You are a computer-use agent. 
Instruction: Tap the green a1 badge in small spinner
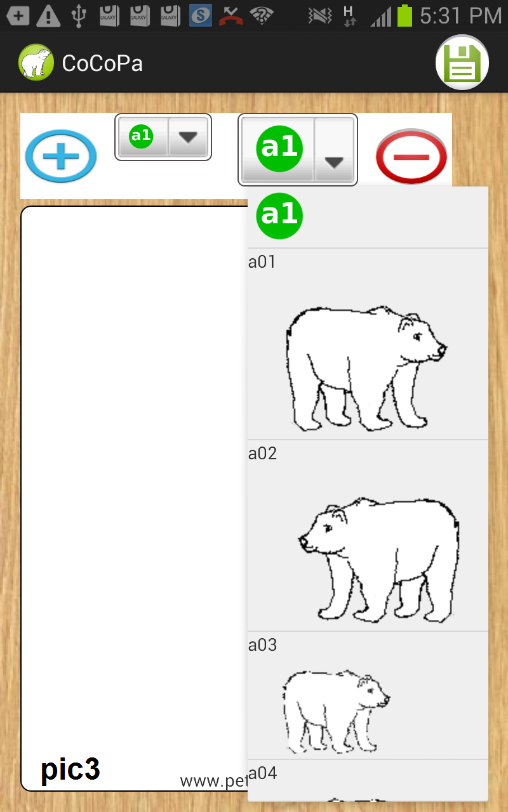click(141, 136)
